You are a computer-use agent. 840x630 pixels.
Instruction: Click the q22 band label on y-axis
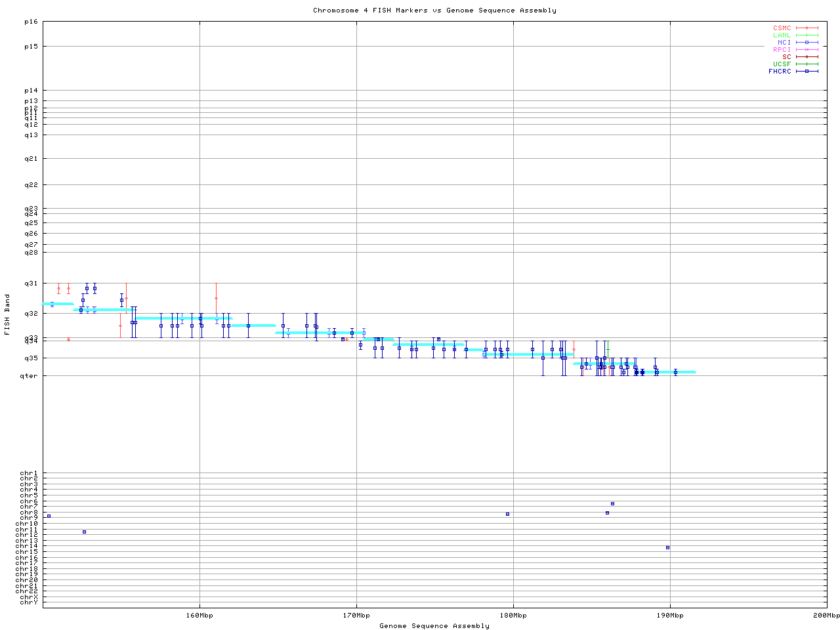(31, 185)
